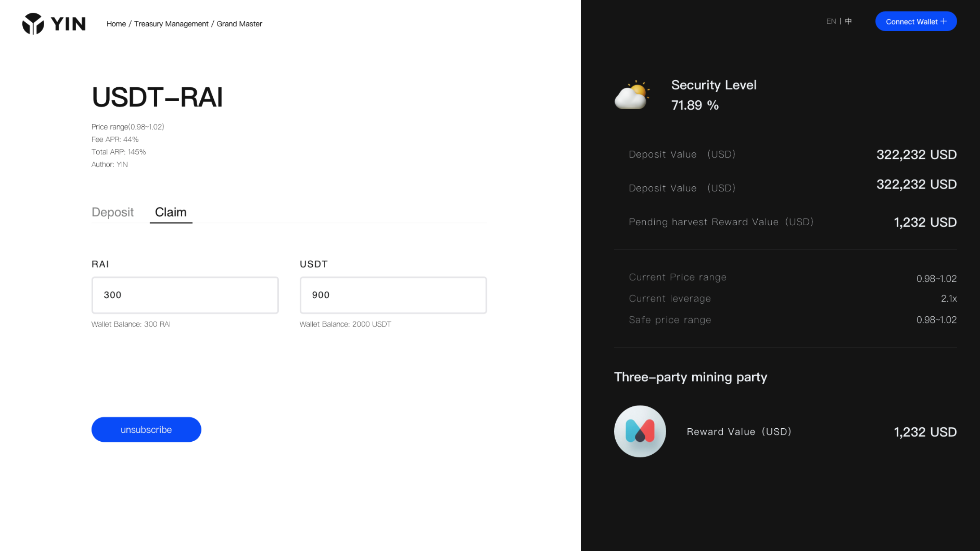Click the unsubscribe button

146,429
